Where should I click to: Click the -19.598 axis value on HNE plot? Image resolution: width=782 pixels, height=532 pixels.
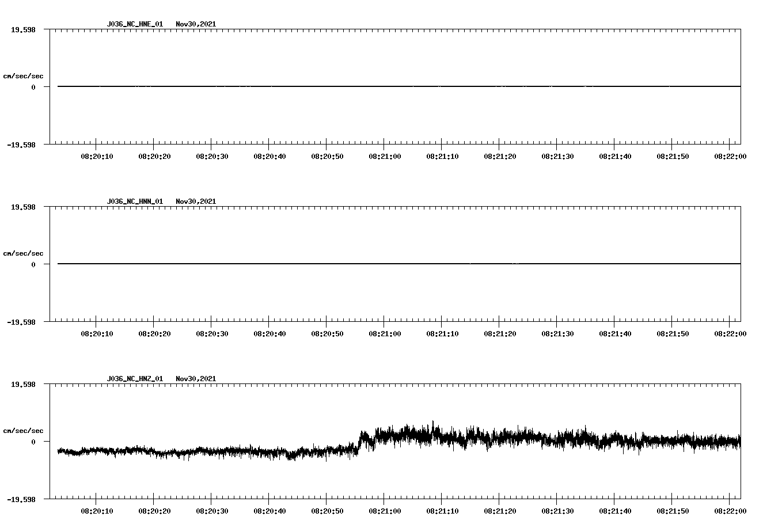(21, 145)
